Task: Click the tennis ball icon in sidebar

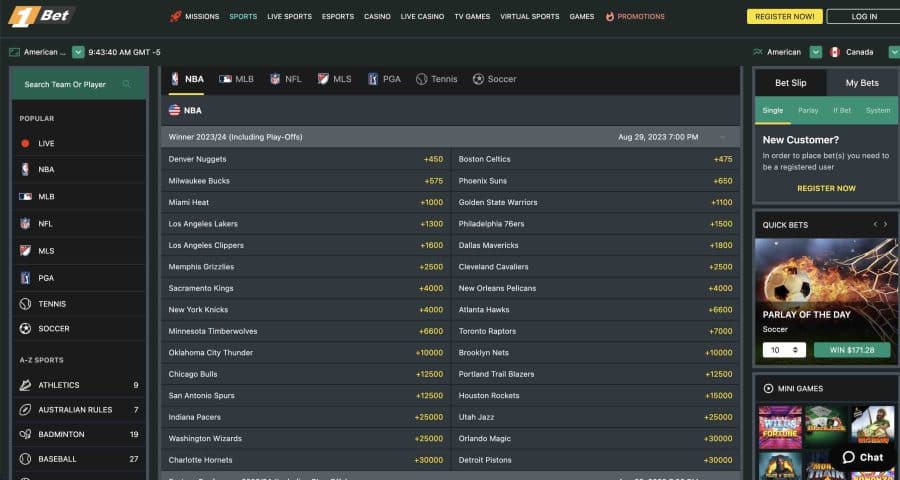Action: coord(25,304)
